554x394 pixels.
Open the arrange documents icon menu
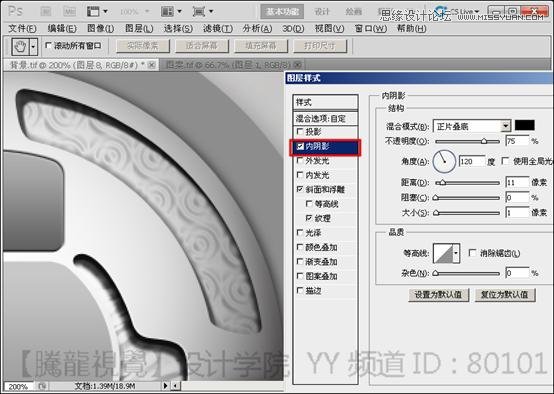pos(171,12)
